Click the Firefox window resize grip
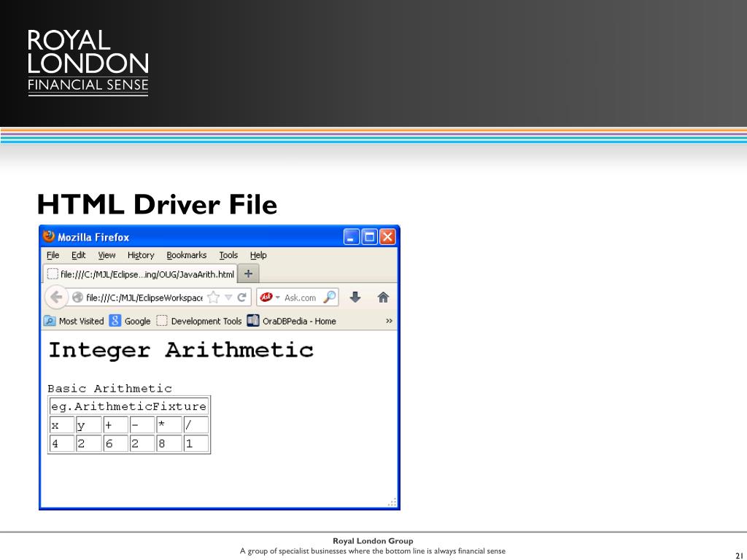 tap(392, 502)
